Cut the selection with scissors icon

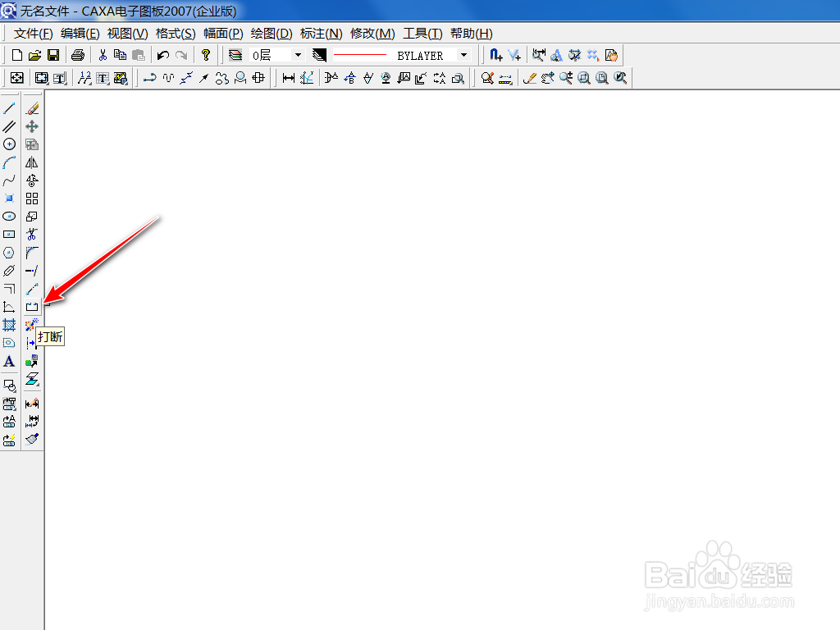(103, 55)
